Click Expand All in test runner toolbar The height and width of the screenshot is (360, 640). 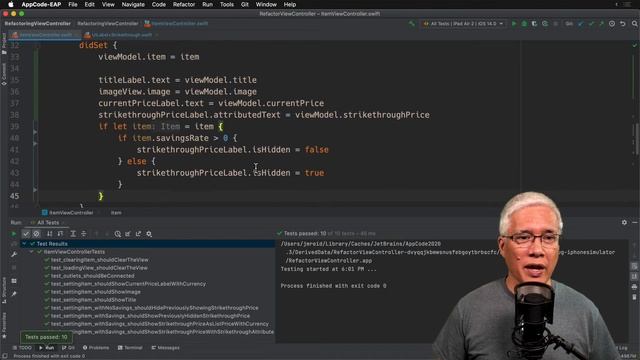tap(73, 234)
